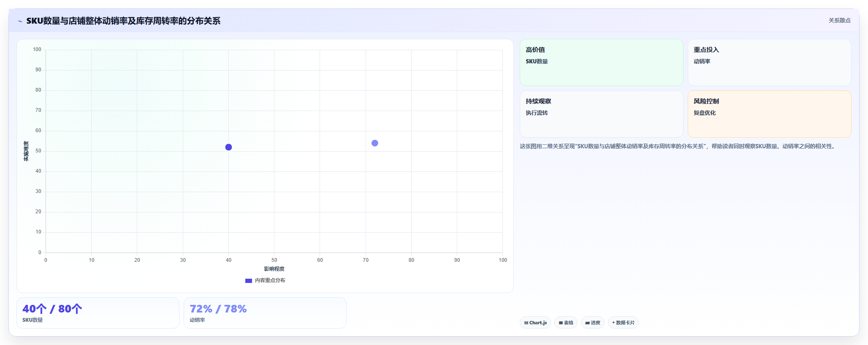The image size is (868, 345).
Task: Click the description paragraph starting 这张图用二维关系呈现
Action: pyautogui.click(x=678, y=147)
